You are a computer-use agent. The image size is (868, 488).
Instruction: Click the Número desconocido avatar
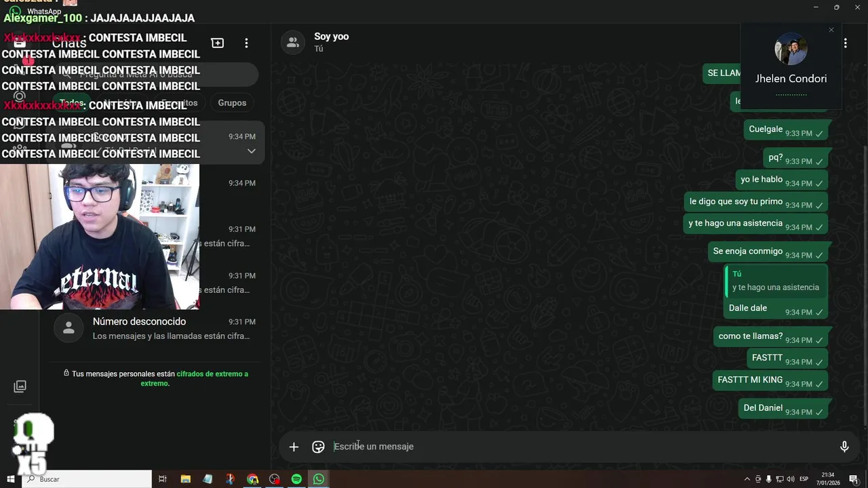68,328
